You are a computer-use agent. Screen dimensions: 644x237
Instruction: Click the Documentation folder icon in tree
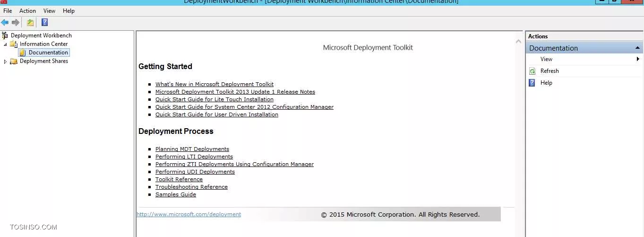tap(23, 53)
